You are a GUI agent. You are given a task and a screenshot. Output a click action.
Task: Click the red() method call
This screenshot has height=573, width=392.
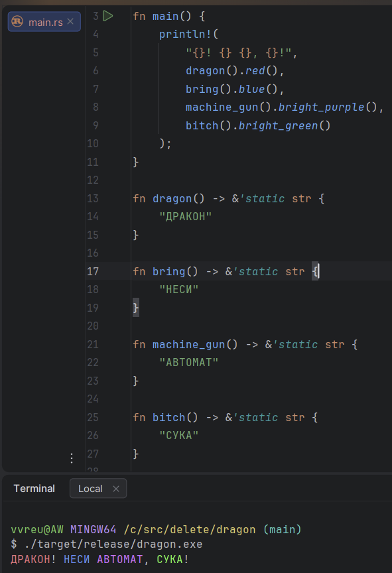(261, 71)
